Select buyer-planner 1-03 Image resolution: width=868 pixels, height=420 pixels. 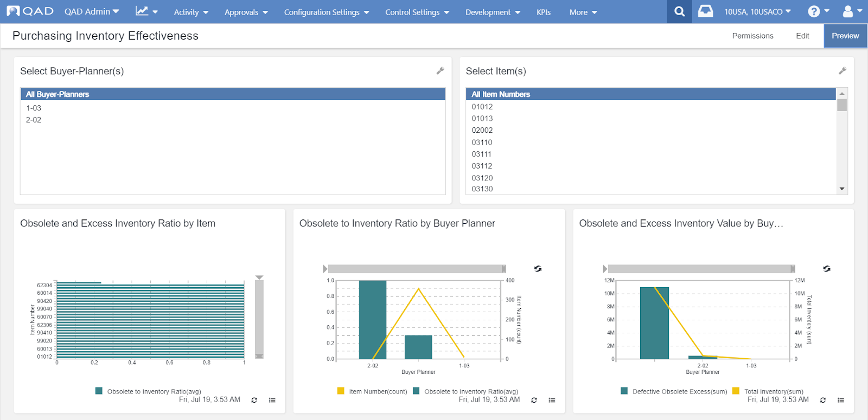coord(233,108)
